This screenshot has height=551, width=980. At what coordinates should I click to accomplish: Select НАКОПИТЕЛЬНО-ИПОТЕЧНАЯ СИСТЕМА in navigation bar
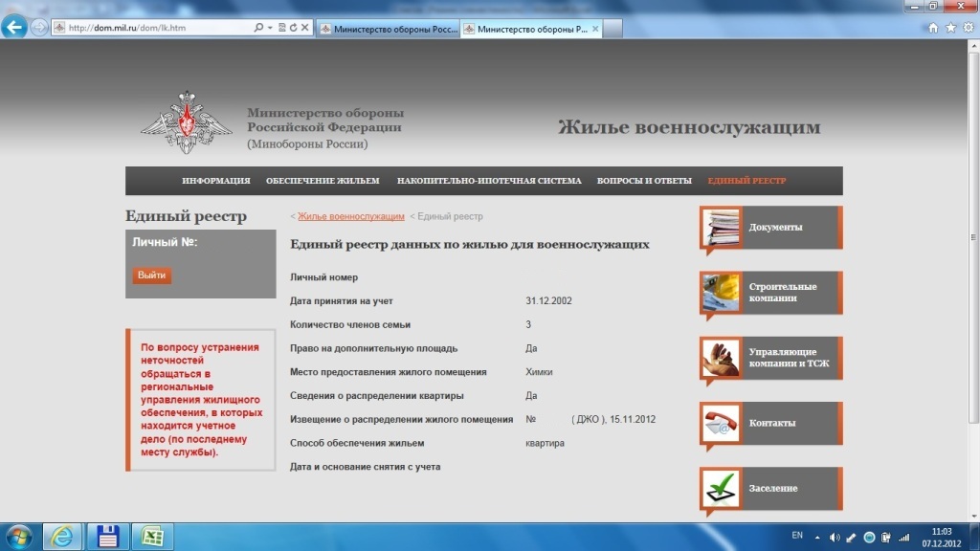coord(488,181)
